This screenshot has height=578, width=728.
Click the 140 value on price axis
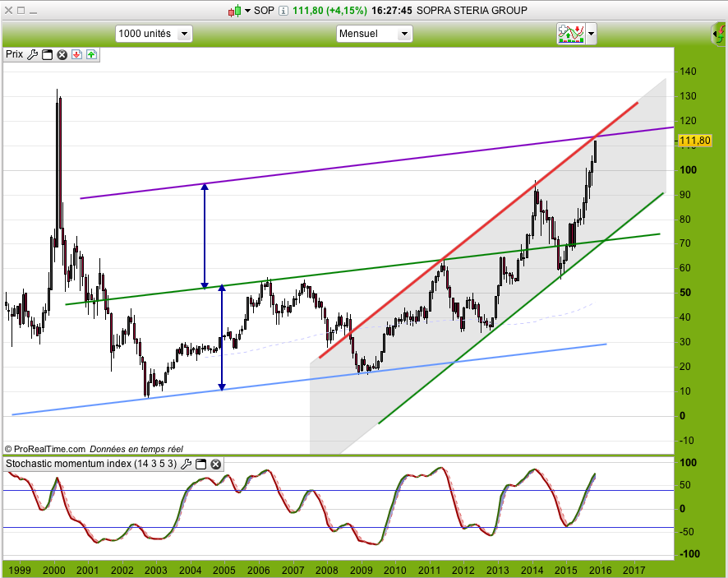(x=688, y=72)
